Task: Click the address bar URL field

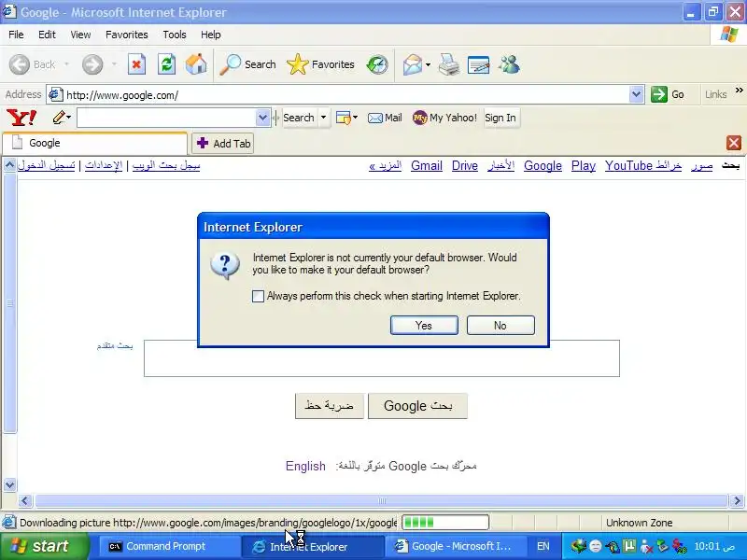Action: coord(346,95)
